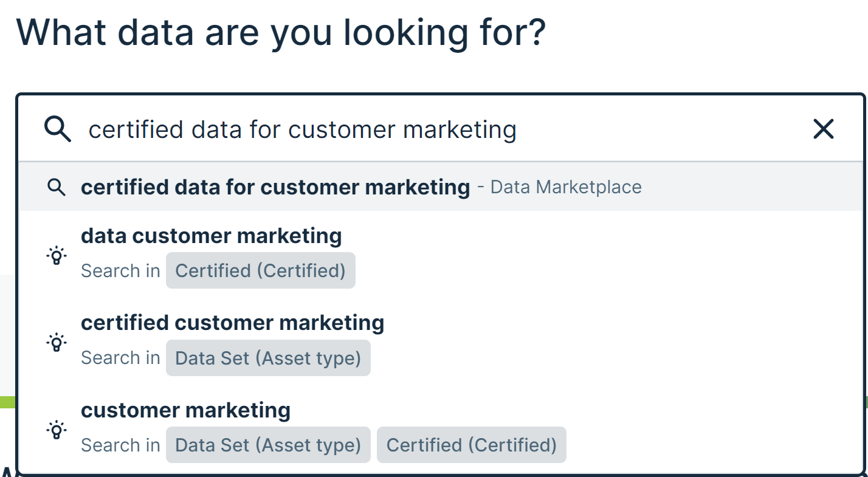Click "Certified (Certified)" chip in the last suggestion
The image size is (868, 477).
(471, 445)
